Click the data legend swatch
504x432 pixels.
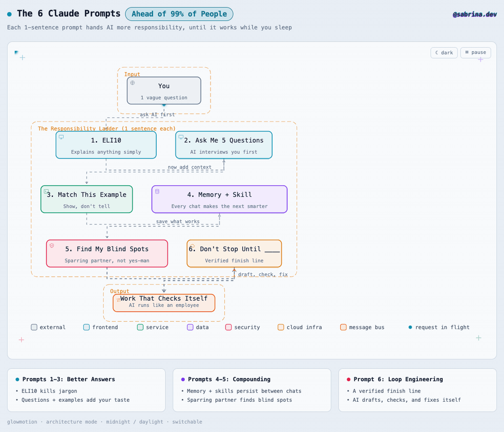pos(190,327)
